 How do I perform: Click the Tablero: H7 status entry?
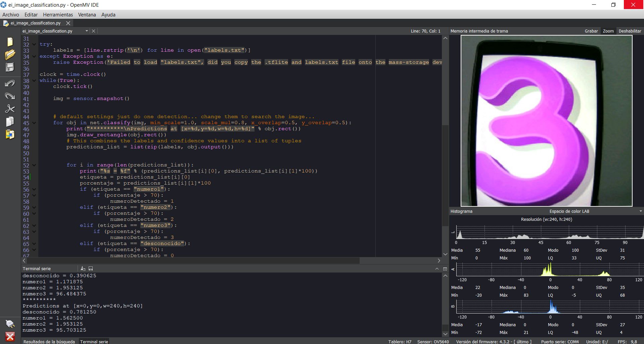point(400,341)
